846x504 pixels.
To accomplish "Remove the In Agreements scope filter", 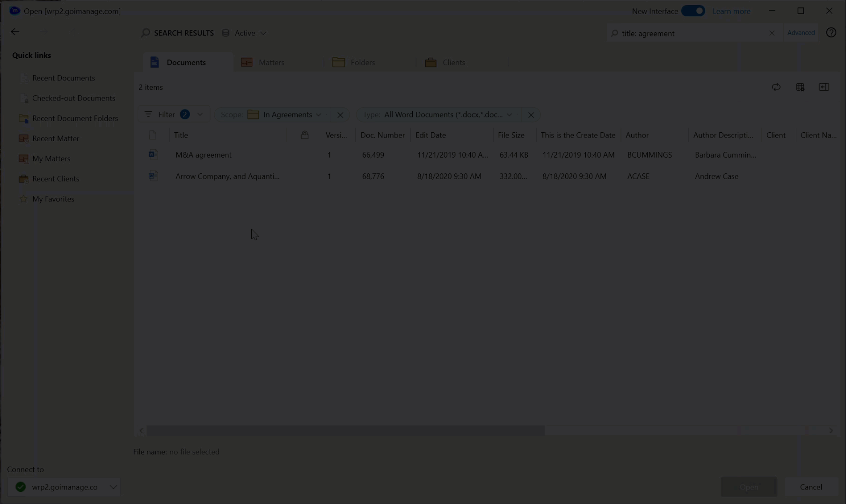I will click(x=340, y=115).
